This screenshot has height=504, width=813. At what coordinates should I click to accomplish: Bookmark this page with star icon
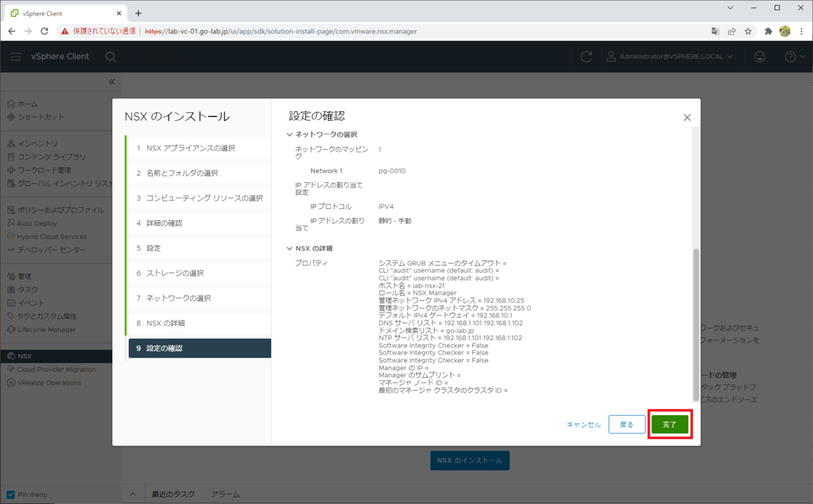click(748, 31)
